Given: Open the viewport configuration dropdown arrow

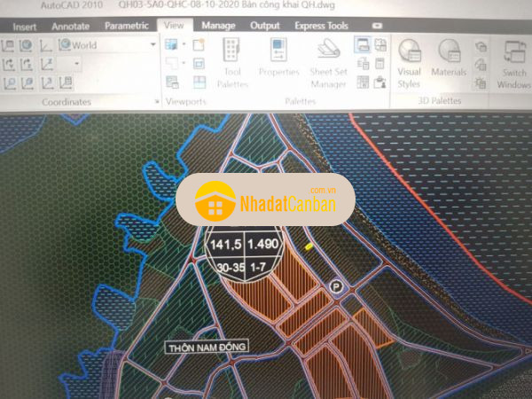Looking at the screenshot, I should [184, 44].
